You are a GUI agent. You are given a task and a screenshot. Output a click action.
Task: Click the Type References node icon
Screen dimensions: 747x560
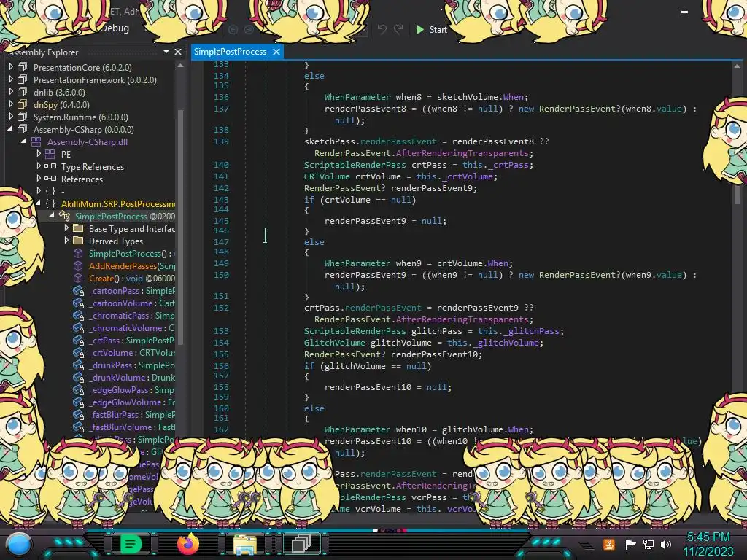50,166
